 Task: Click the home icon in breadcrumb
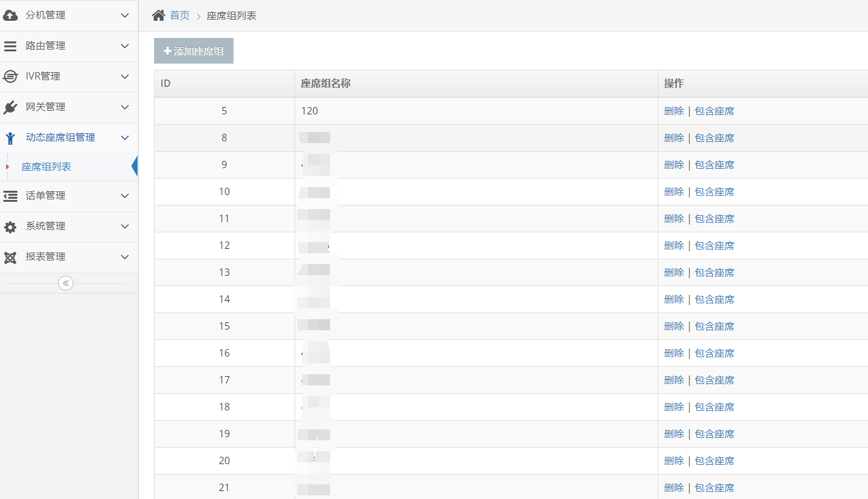(x=158, y=15)
